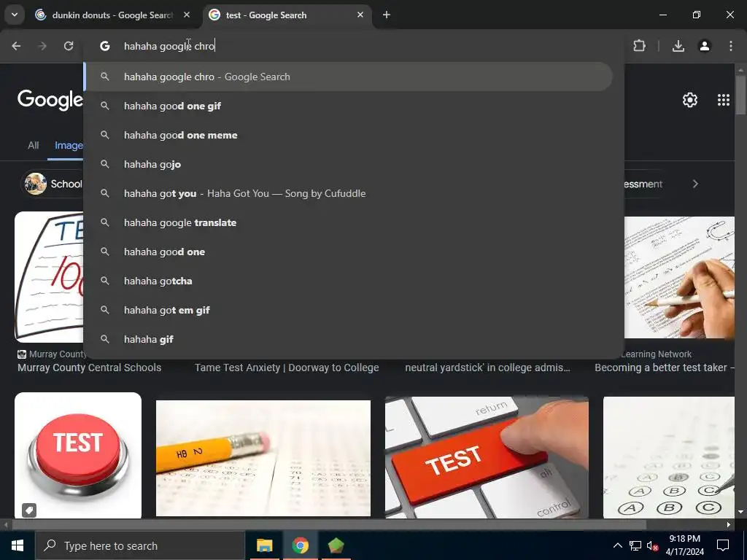Image resolution: width=747 pixels, height=560 pixels.
Task: Open the Murray County Central Schools link
Action: pos(90,367)
